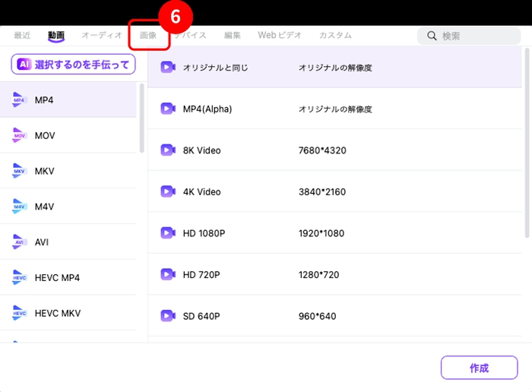This screenshot has width=532, height=392.
Task: Choose the HEVC MKV format icon
Action: click(x=20, y=313)
